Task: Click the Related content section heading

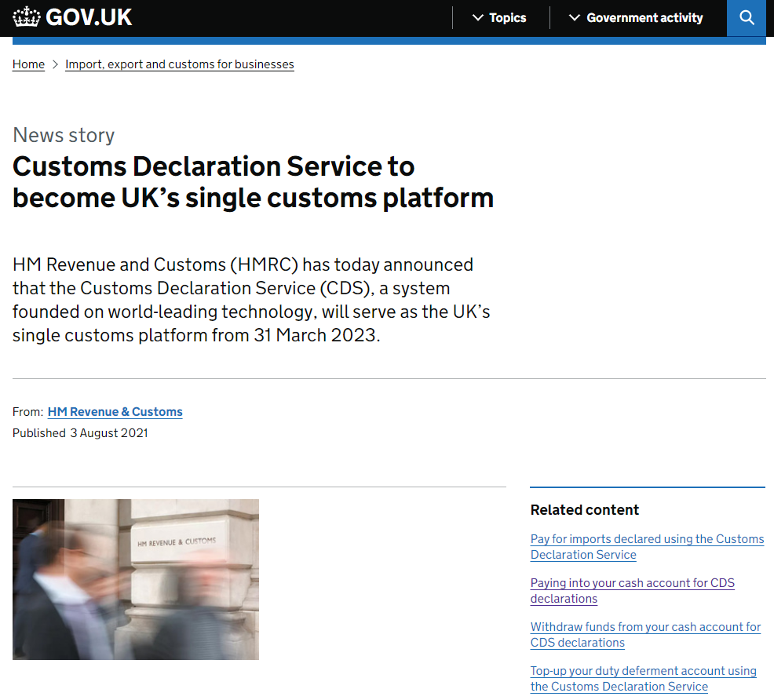Action: [584, 509]
